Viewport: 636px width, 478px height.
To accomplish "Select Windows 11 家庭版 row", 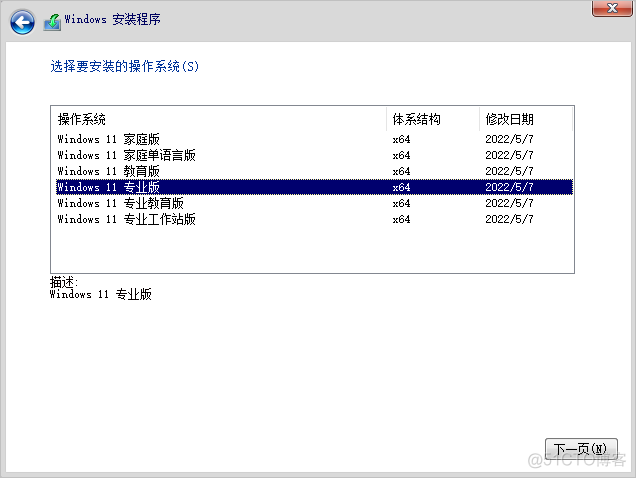I will pyautogui.click(x=314, y=139).
